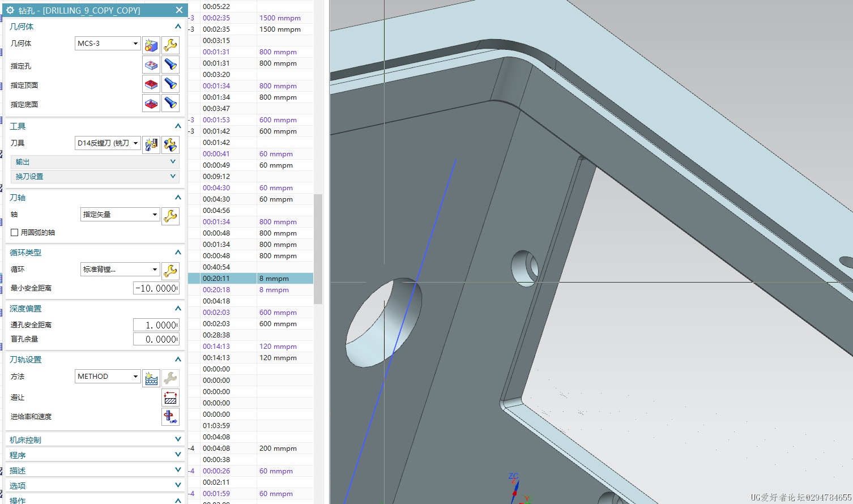Screen dimensions: 853x504
Task: Open 几何体 MCS-3 dropdown
Action: (108, 43)
